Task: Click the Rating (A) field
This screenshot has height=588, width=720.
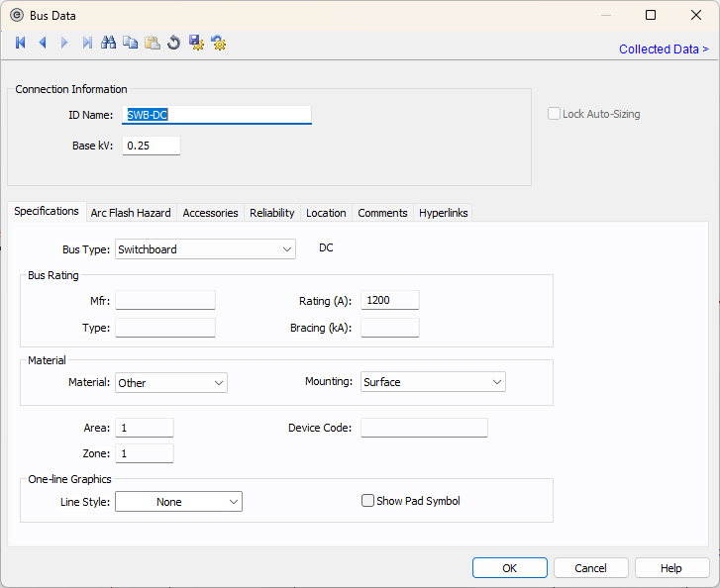Action: pyautogui.click(x=390, y=300)
